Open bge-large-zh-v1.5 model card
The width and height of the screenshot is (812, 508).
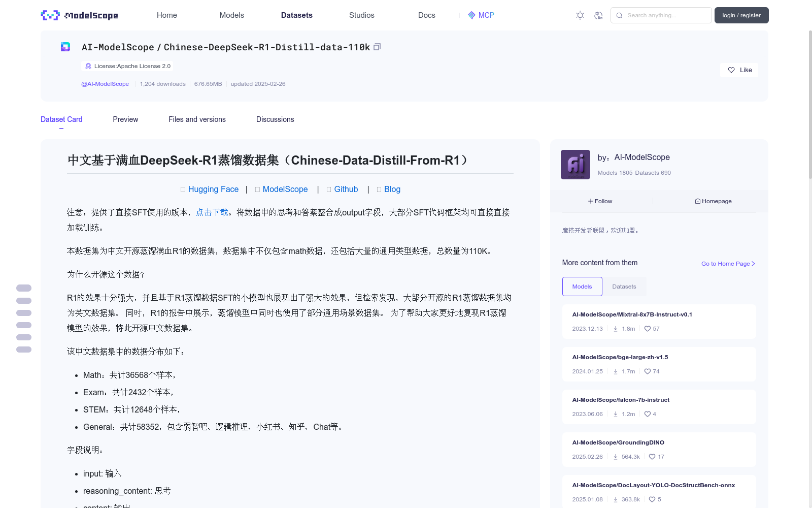(x=659, y=364)
